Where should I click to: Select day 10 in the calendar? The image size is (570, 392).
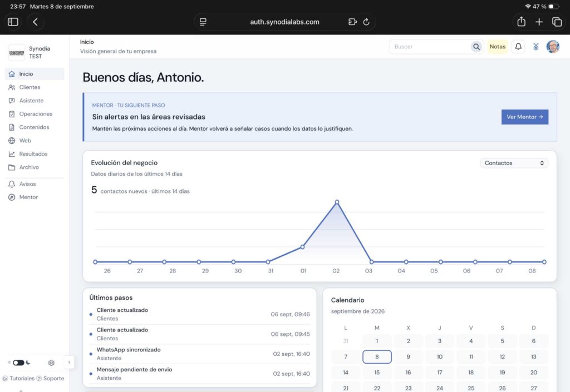(x=440, y=357)
